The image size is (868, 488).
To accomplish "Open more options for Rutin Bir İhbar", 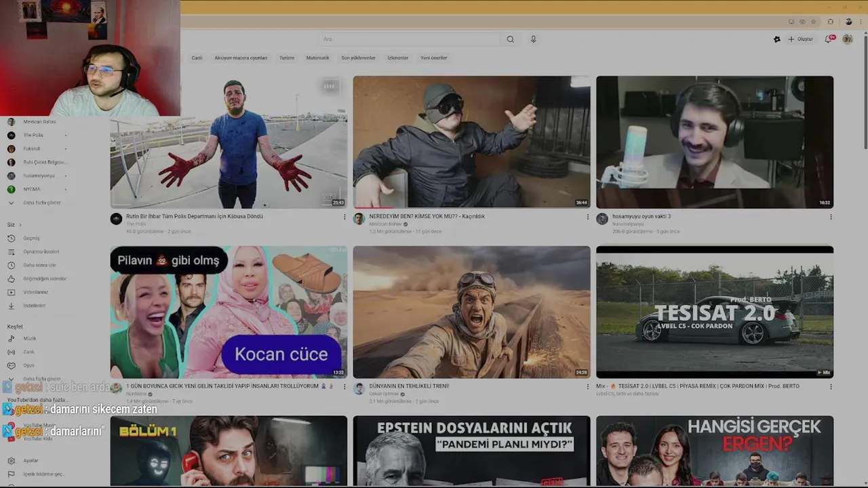I will (x=344, y=217).
